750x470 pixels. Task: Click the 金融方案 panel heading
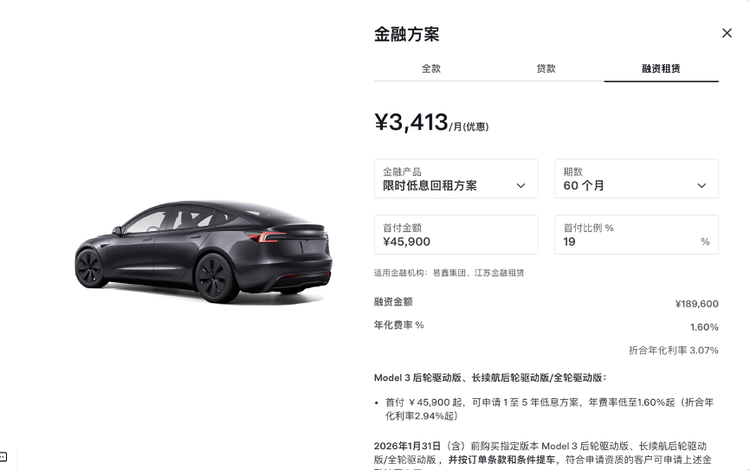tap(407, 34)
